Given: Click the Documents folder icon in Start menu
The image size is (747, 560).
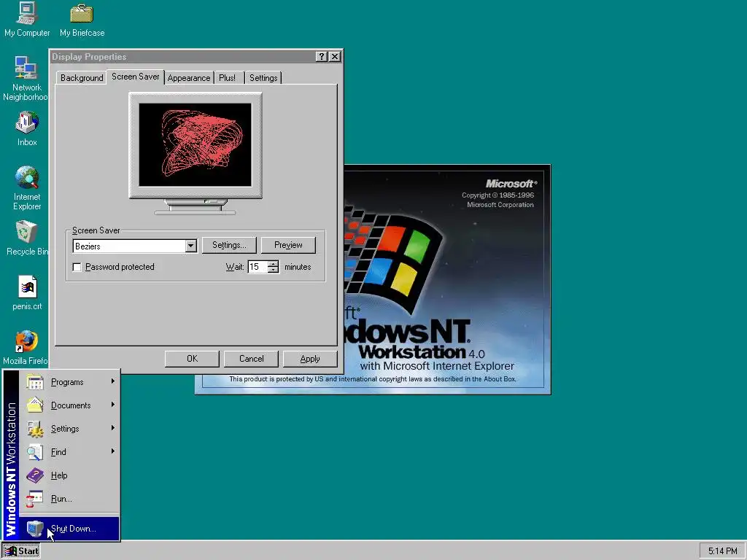Looking at the screenshot, I should [35, 405].
